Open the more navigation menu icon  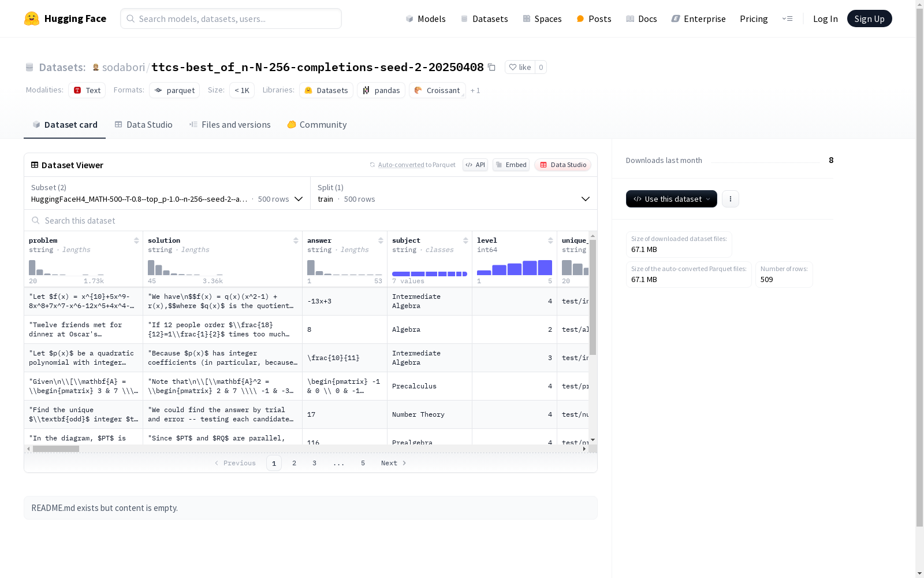tap(787, 18)
